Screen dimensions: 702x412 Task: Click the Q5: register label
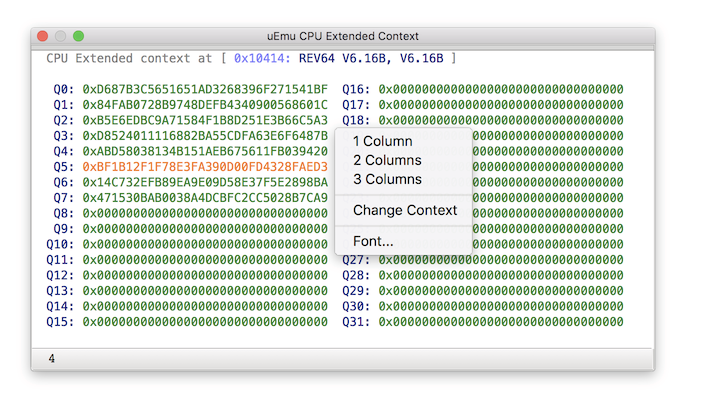(x=64, y=167)
